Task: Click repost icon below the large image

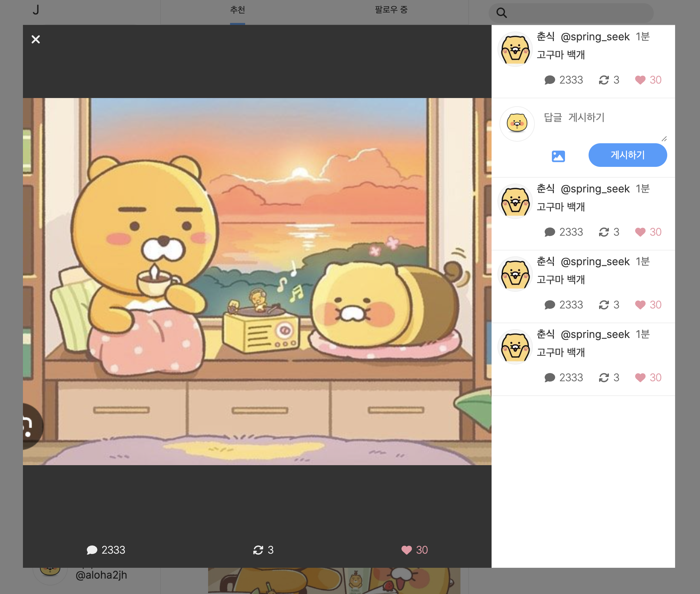Action: 258,550
